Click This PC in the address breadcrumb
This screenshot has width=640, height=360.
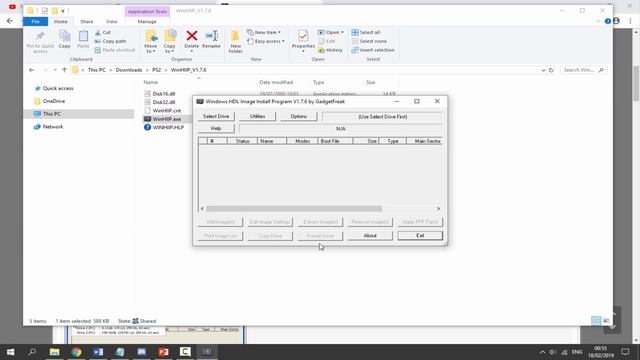97,70
